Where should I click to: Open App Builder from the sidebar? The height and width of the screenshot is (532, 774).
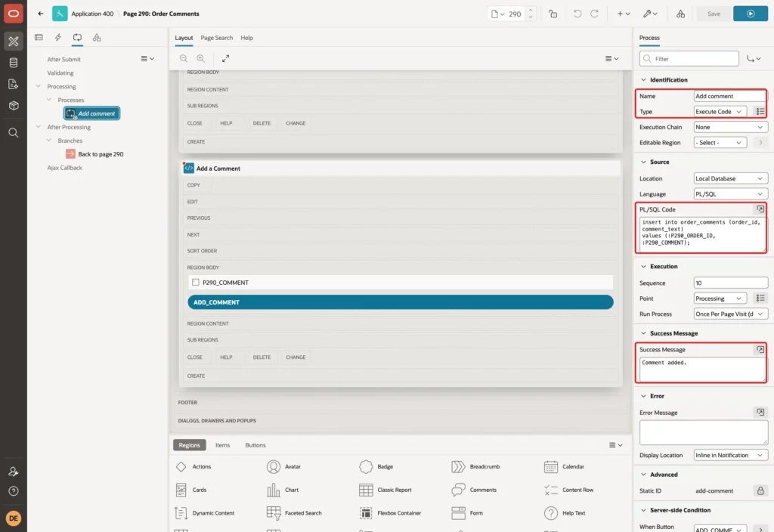[14, 42]
